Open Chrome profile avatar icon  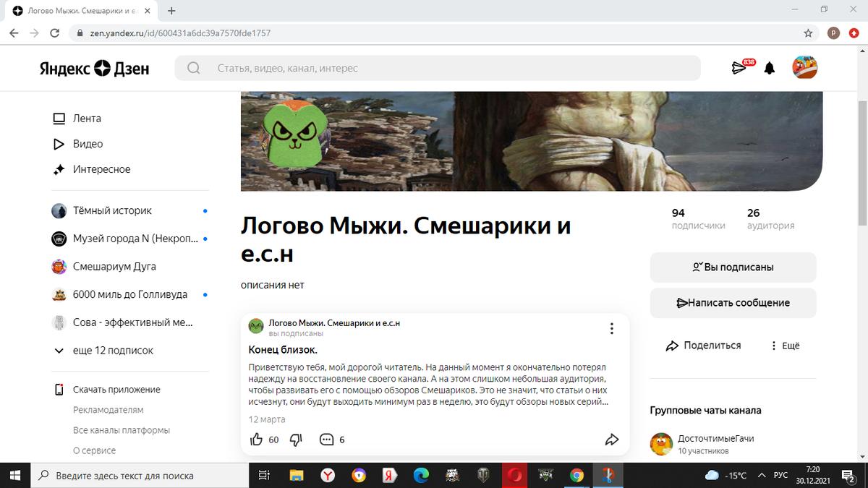coord(833,33)
